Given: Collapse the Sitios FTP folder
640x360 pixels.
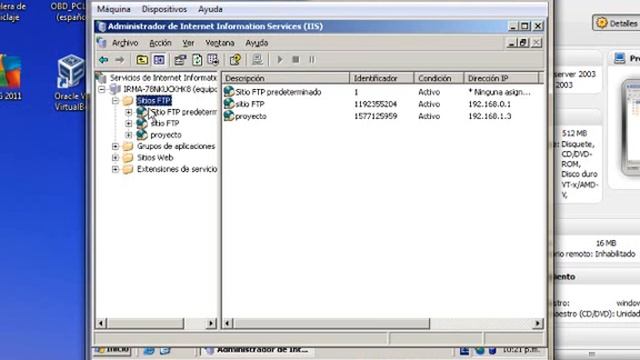Looking at the screenshot, I should 116,100.
